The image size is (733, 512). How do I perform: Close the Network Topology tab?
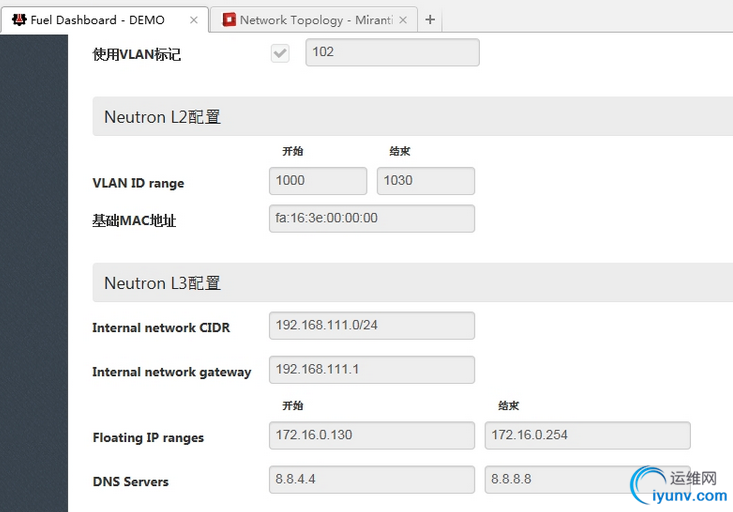click(403, 20)
